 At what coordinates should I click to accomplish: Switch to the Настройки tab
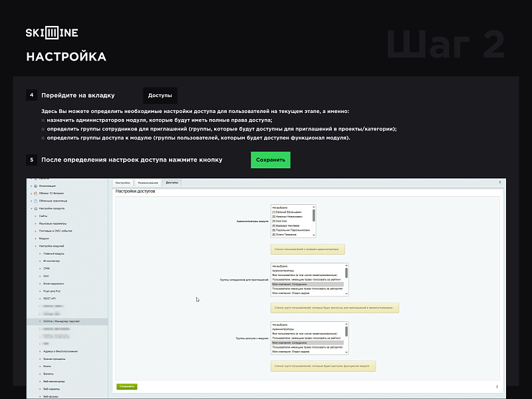pyautogui.click(x=123, y=183)
